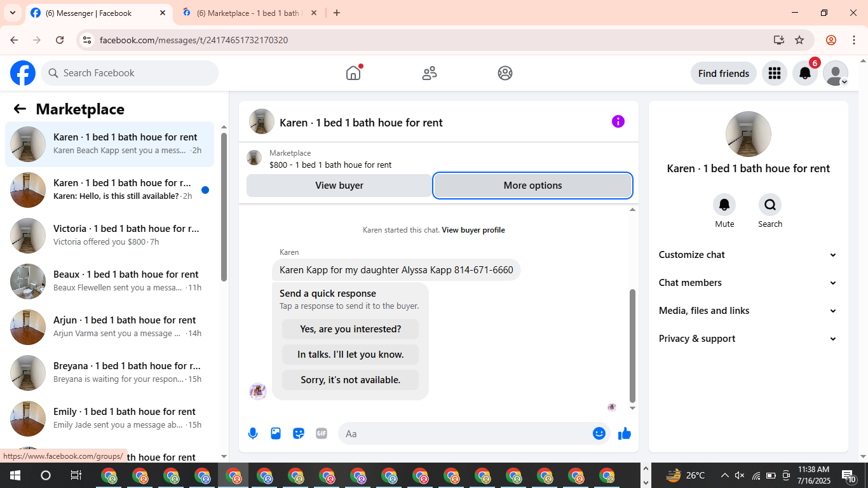Mute this conversation
This screenshot has width=868, height=488.
pyautogui.click(x=724, y=211)
